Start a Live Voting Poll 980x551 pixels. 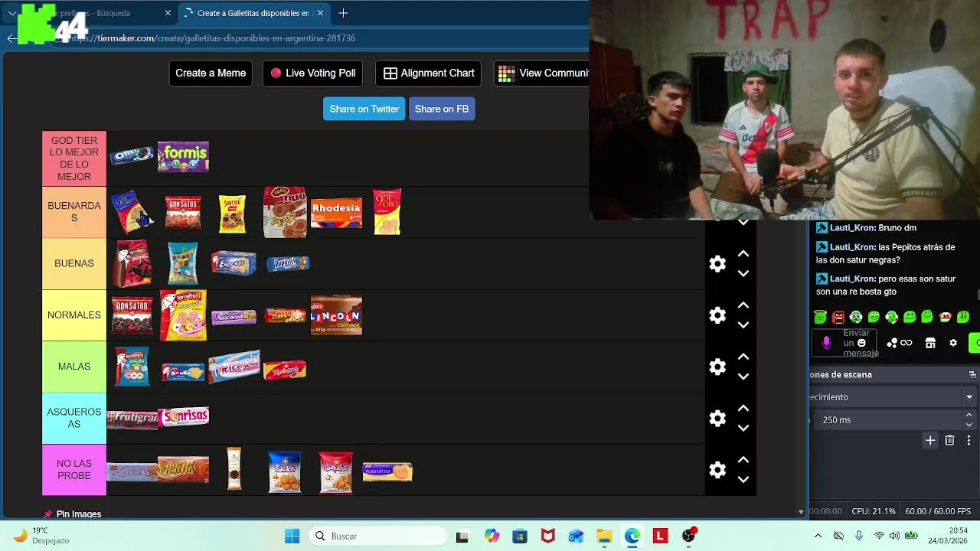coord(312,73)
